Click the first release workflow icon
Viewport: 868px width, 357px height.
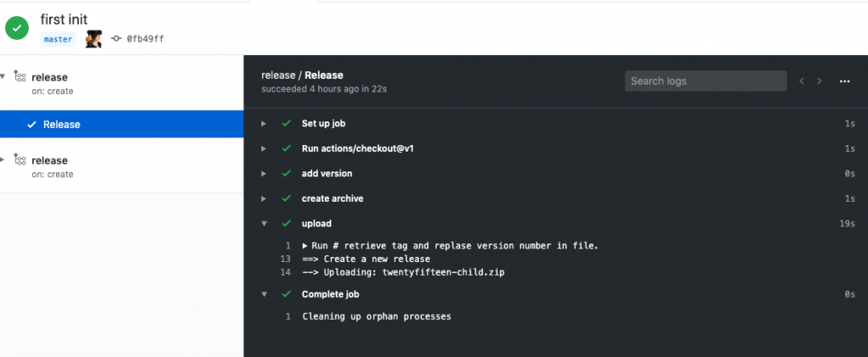point(20,76)
